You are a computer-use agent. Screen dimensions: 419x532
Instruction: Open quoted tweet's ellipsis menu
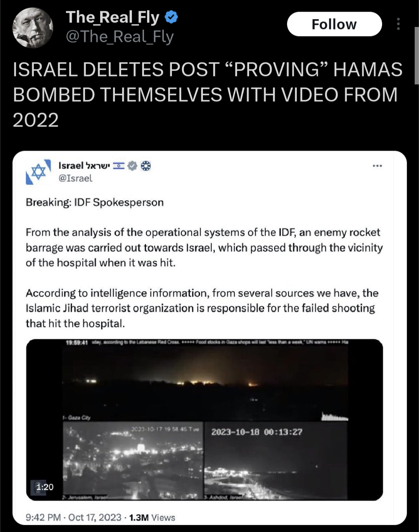[x=377, y=166]
